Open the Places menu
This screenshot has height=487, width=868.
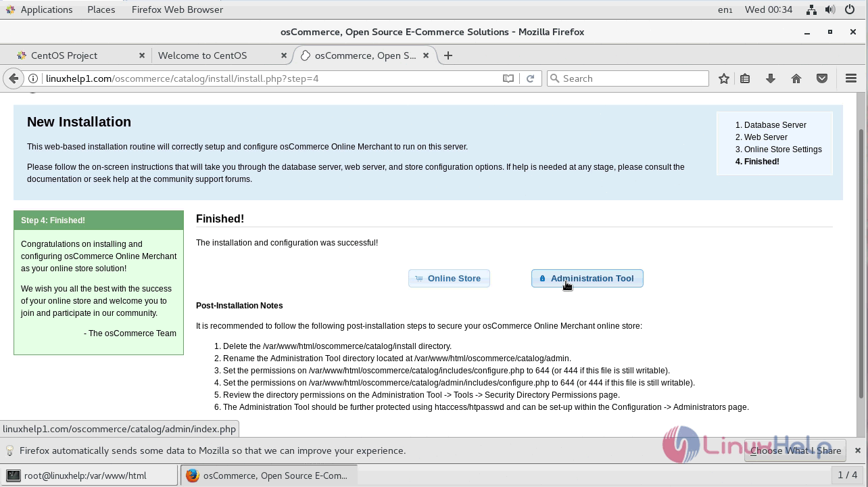(x=101, y=9)
